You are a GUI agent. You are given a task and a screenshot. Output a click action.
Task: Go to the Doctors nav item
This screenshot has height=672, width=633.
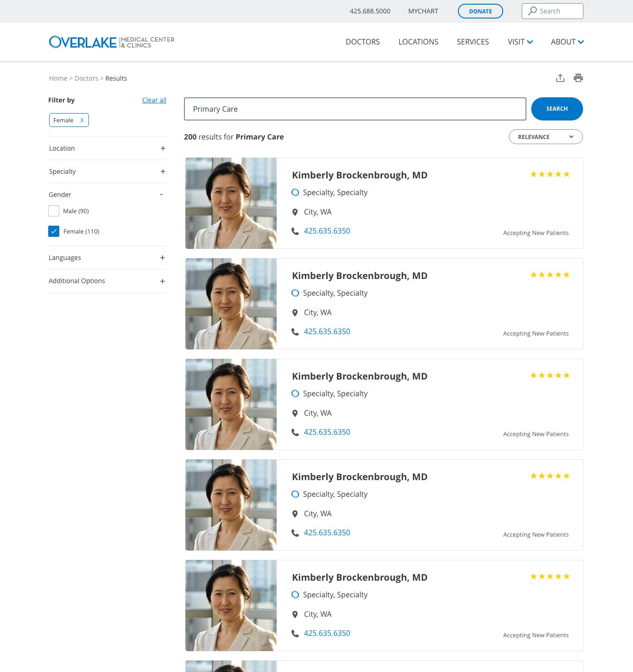click(x=362, y=42)
